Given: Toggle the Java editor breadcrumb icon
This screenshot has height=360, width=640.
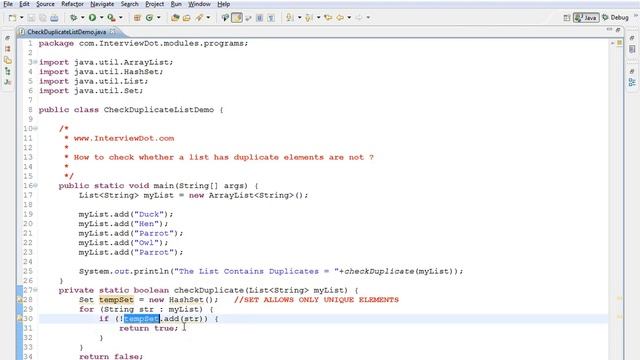Looking at the screenshot, I should point(225,18).
